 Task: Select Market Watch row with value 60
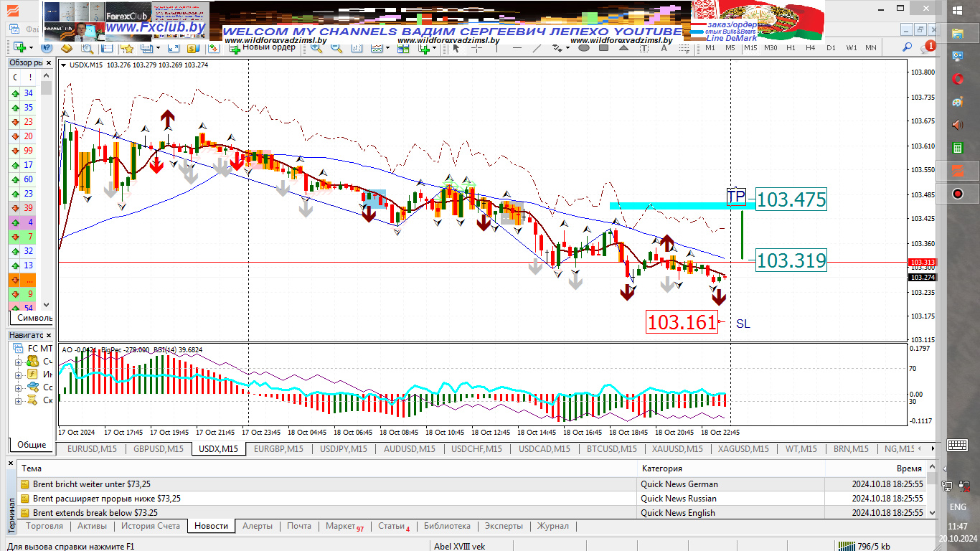24,179
